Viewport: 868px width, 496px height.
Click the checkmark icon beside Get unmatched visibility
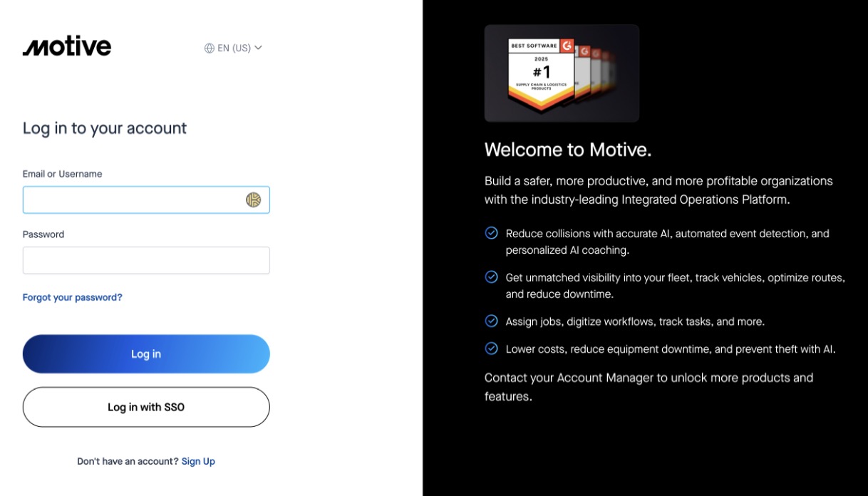click(491, 277)
